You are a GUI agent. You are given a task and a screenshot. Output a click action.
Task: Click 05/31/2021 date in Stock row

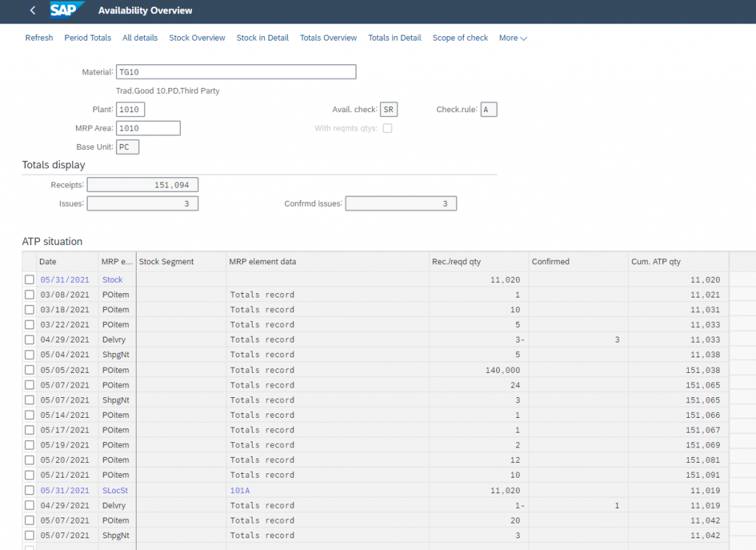[65, 280]
